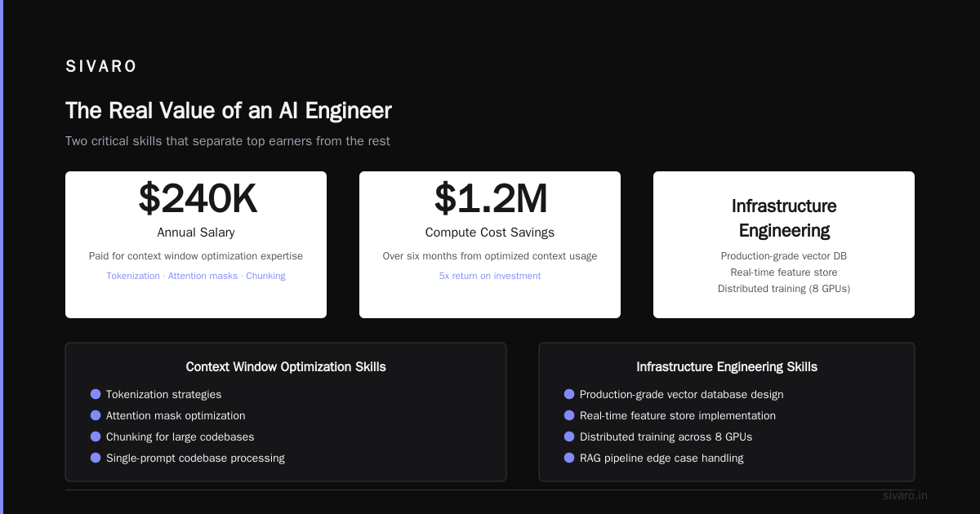Click the "Annual Salary" label
The width and height of the screenshot is (980, 514).
[196, 233]
